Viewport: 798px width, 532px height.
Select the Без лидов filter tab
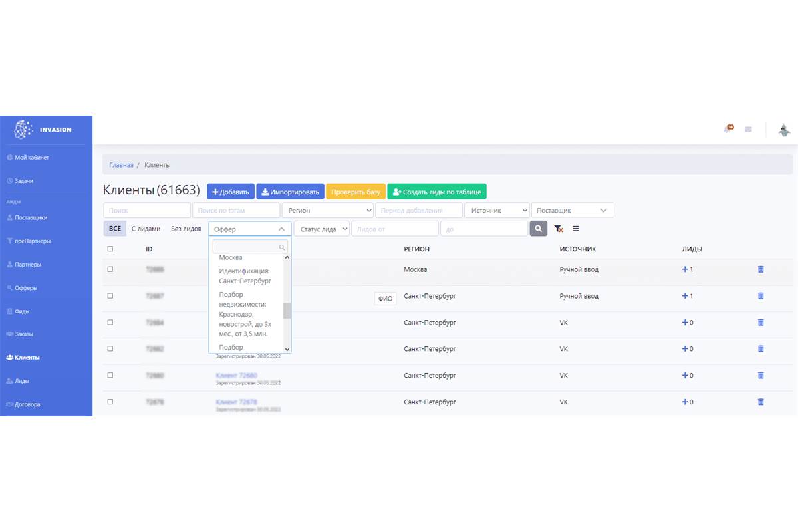point(186,229)
